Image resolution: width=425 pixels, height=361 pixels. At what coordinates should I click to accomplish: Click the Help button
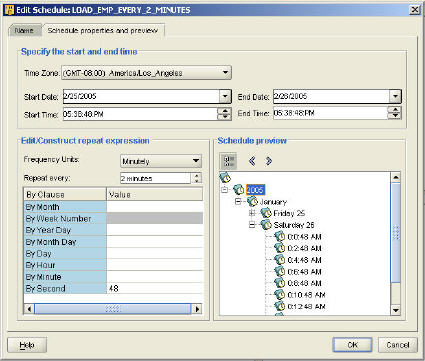[x=27, y=345]
